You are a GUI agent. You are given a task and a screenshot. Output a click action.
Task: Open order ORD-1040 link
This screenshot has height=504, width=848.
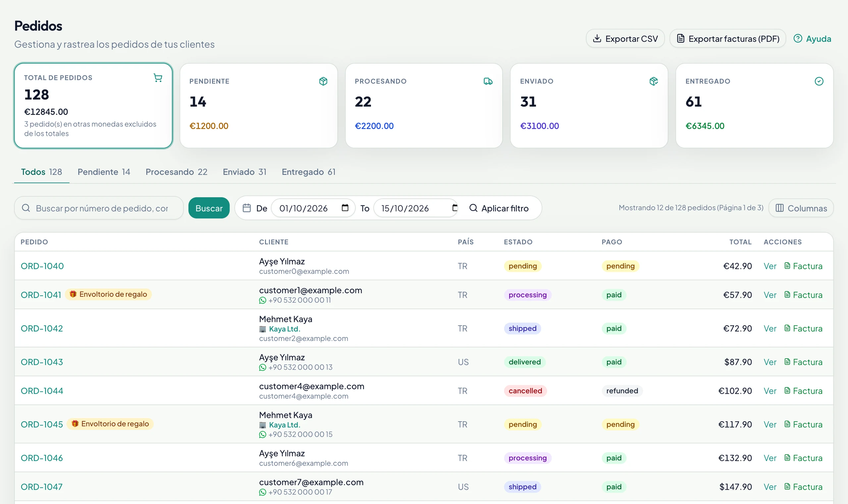tap(42, 266)
